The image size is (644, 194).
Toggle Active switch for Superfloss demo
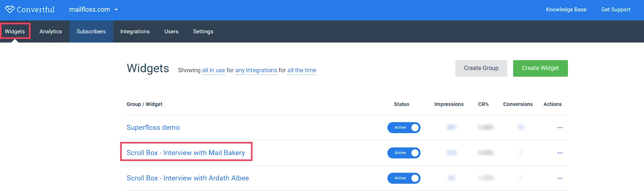pos(404,128)
